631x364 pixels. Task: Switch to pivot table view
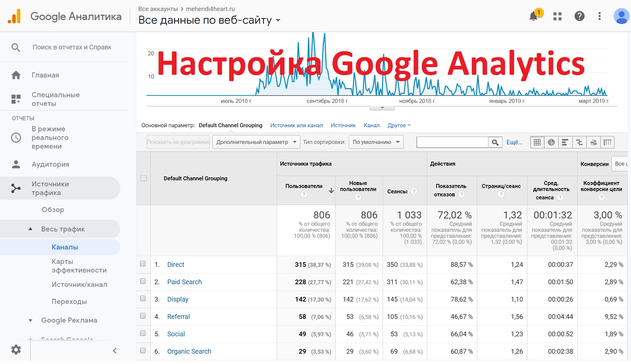coord(607,142)
